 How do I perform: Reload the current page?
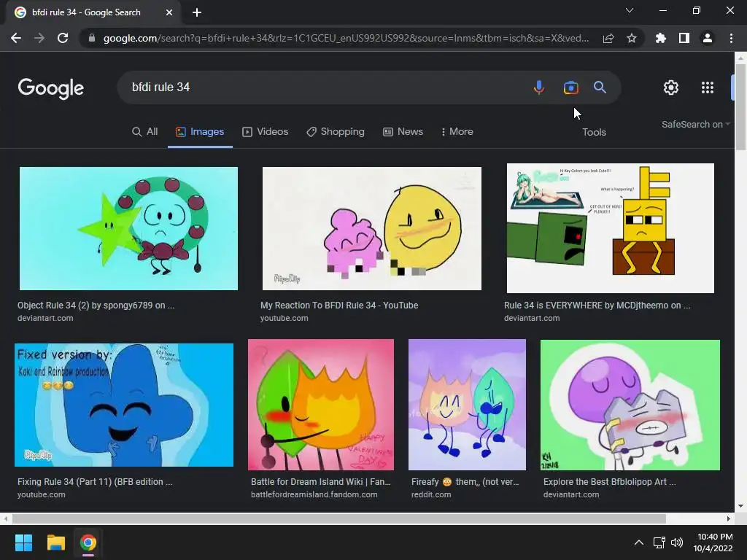(63, 38)
